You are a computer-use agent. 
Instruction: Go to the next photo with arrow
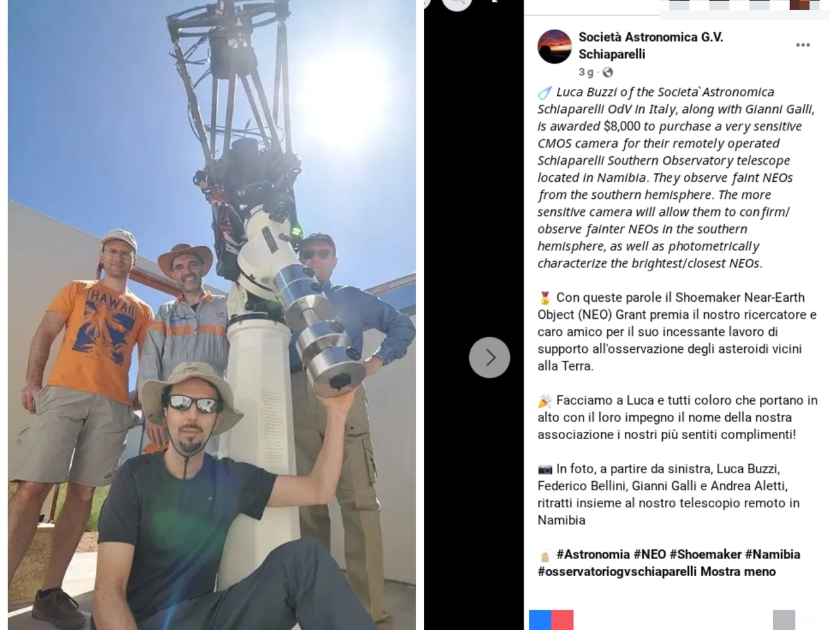(490, 358)
